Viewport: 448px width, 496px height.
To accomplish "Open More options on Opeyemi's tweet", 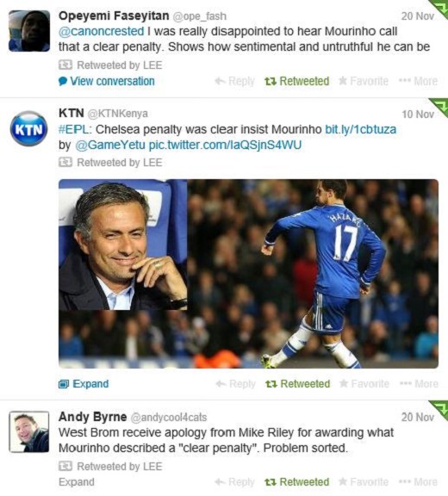I will click(x=418, y=81).
